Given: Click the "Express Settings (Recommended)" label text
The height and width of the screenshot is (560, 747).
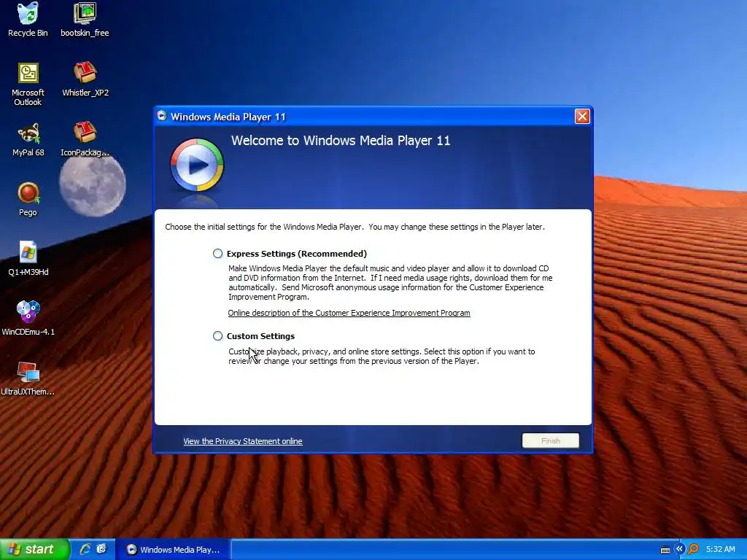Looking at the screenshot, I should pos(297,254).
